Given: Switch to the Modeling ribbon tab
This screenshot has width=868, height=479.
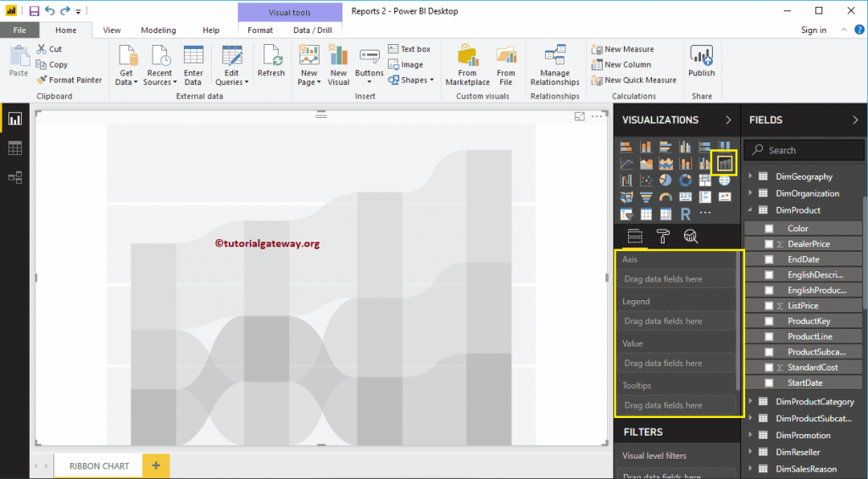Looking at the screenshot, I should (x=159, y=31).
